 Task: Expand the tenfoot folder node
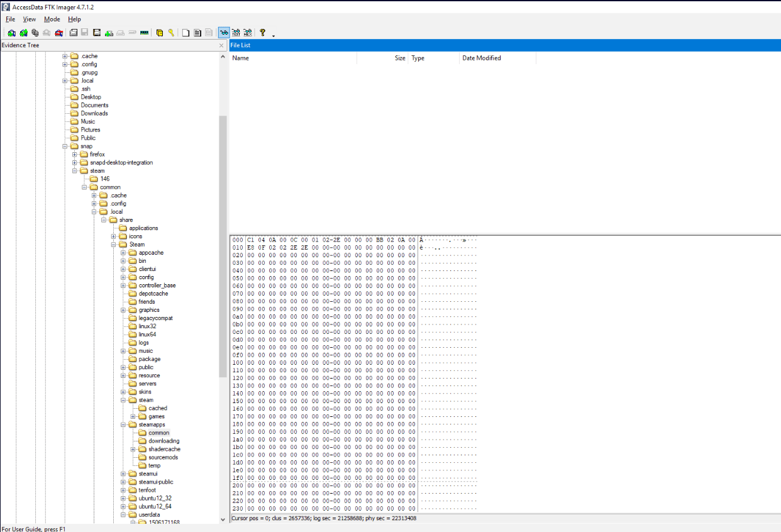pos(123,490)
